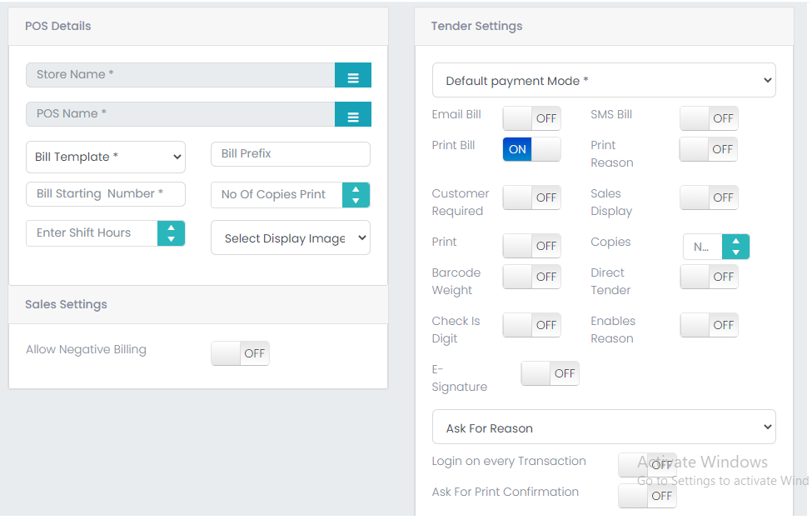Open the Select Display Image dropdown
Image resolution: width=812 pixels, height=520 pixels.
pos(291,237)
